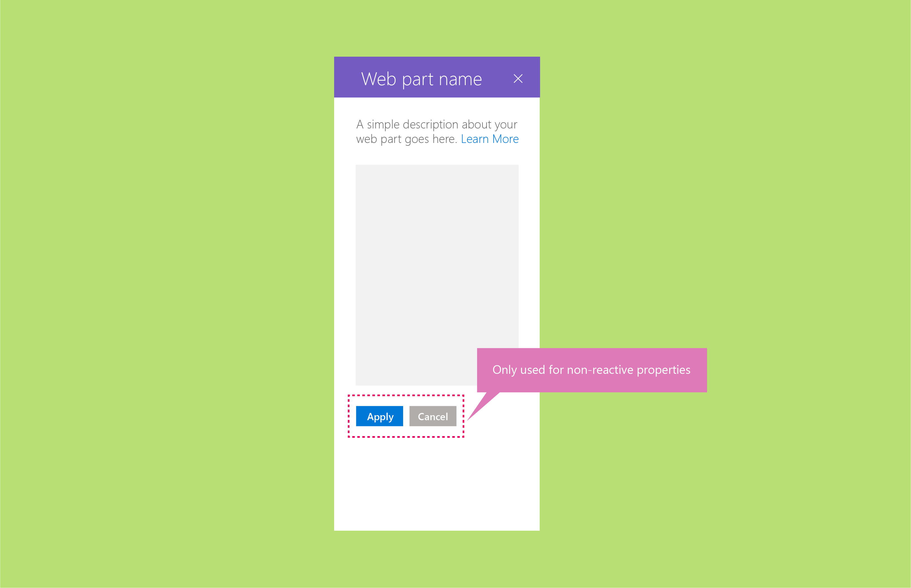The image size is (911, 588).
Task: Click the close X icon in header
Action: click(518, 78)
